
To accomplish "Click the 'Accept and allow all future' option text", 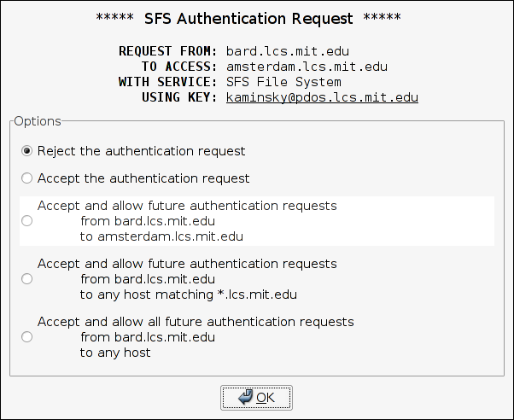I will pyautogui.click(x=196, y=322).
